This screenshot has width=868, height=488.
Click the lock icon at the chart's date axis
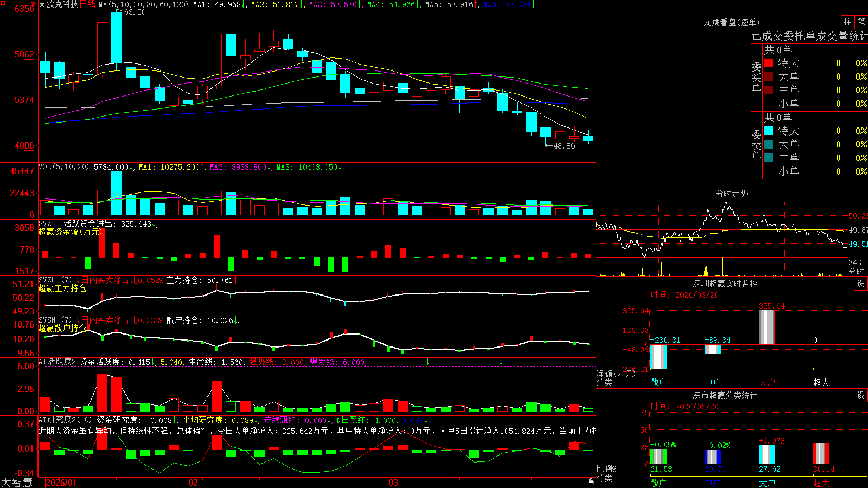(x=591, y=481)
